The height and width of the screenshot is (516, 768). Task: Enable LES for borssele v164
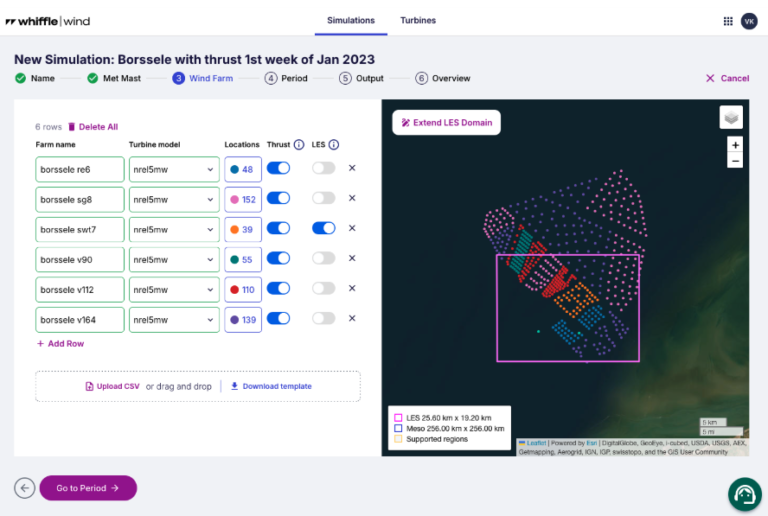click(x=323, y=319)
